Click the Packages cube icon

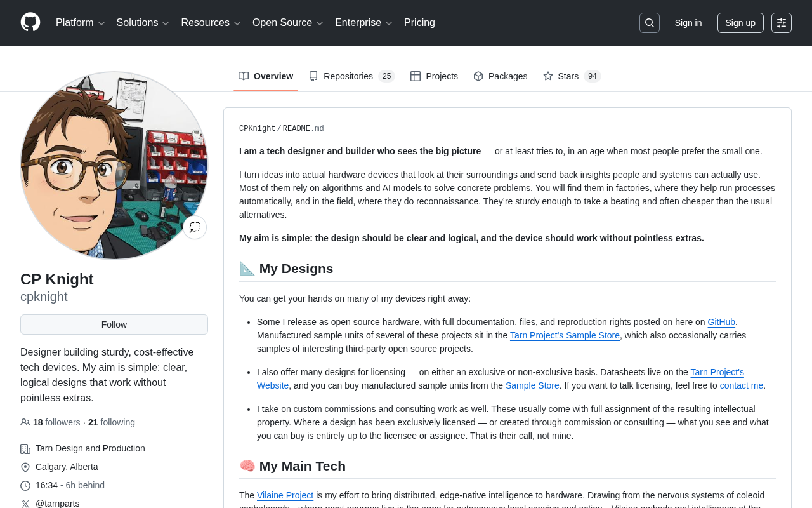478,76
